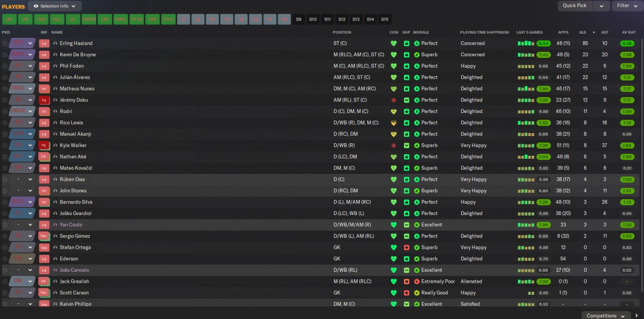Click the Int status icon for Yan Couto
The image size is (644, 319).
point(44,225)
